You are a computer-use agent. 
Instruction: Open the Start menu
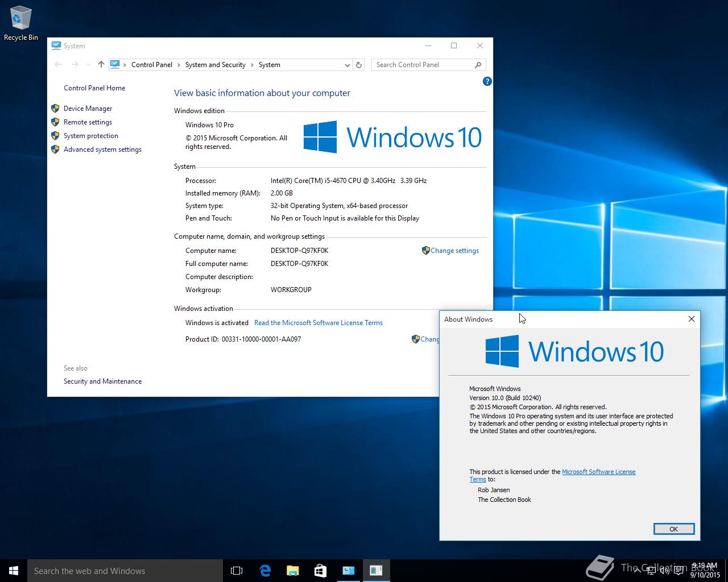pos(14,571)
